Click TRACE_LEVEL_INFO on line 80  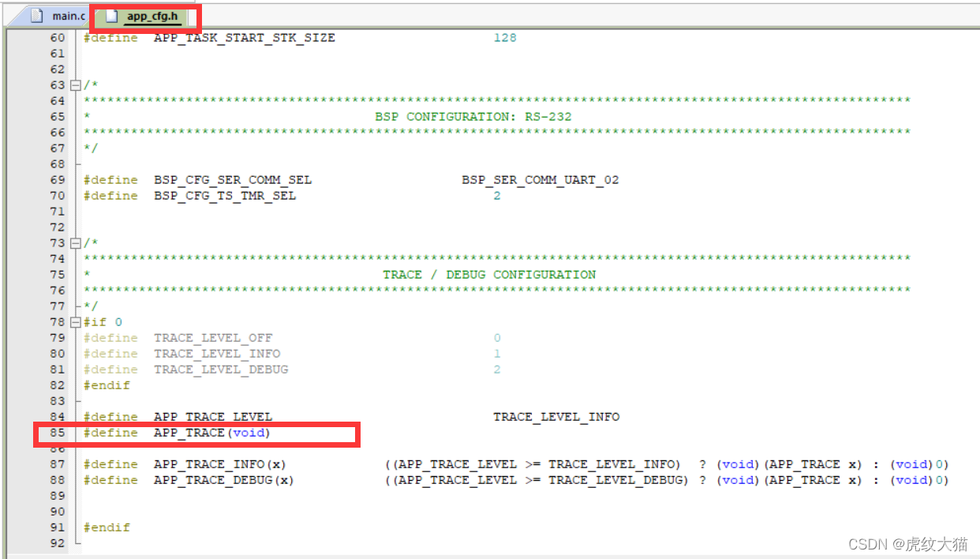click(x=217, y=354)
